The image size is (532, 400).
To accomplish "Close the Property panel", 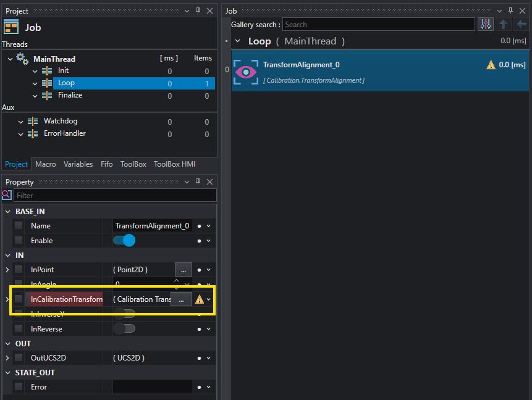I will [x=209, y=182].
